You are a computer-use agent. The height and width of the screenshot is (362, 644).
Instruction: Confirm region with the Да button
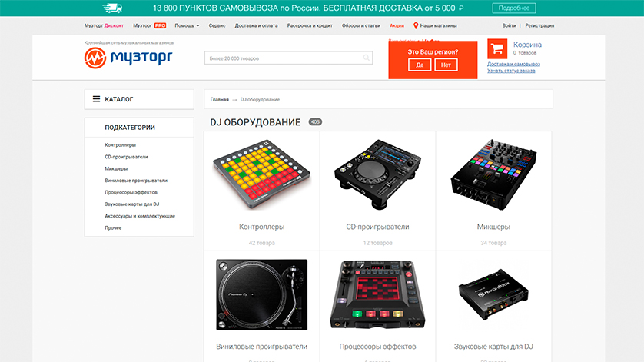pyautogui.click(x=420, y=65)
